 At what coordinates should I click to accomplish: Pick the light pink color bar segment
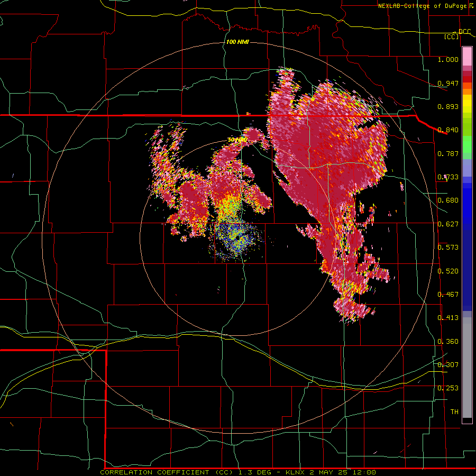pos(467,57)
